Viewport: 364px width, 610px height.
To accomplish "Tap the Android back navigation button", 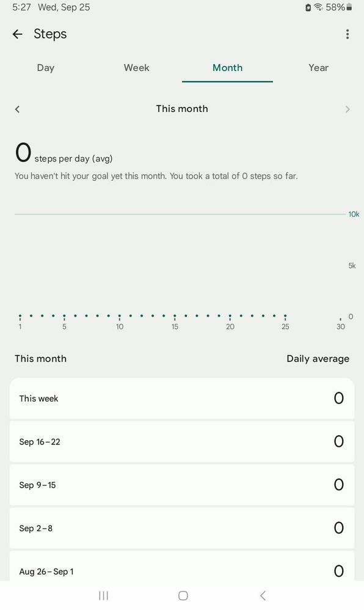I will (263, 595).
